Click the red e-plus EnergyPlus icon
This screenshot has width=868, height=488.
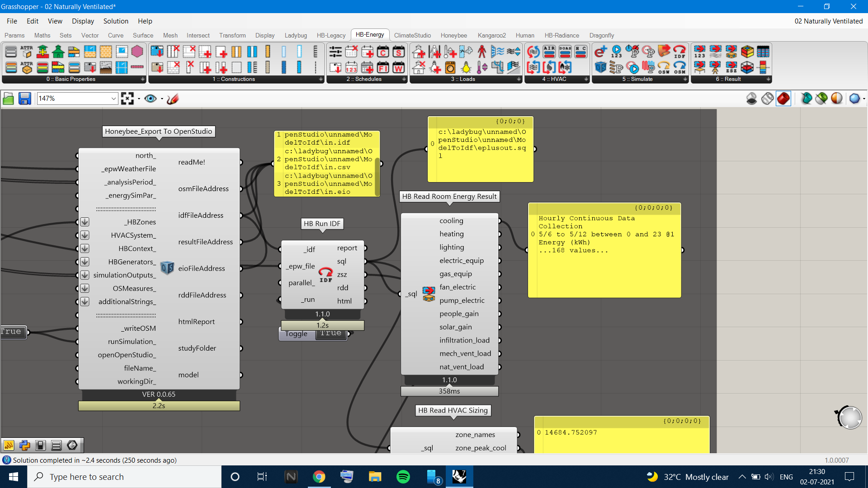pyautogui.click(x=600, y=52)
